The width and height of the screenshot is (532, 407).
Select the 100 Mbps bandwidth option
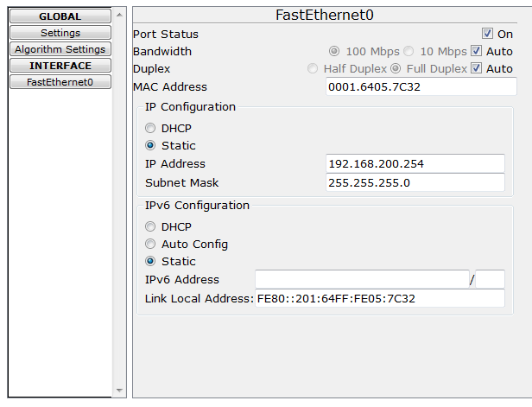point(335,51)
